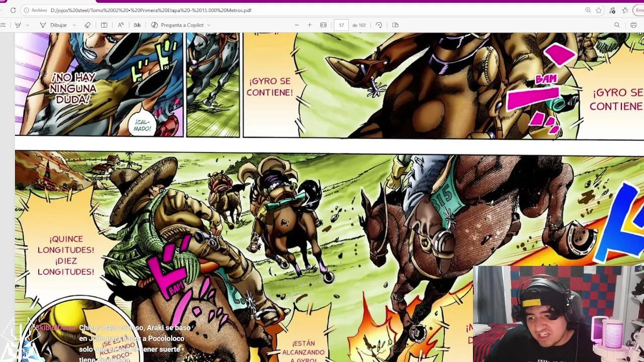Viewport: 644px width, 362px height.
Task: Click the Archivo site info icon
Action: (26, 10)
